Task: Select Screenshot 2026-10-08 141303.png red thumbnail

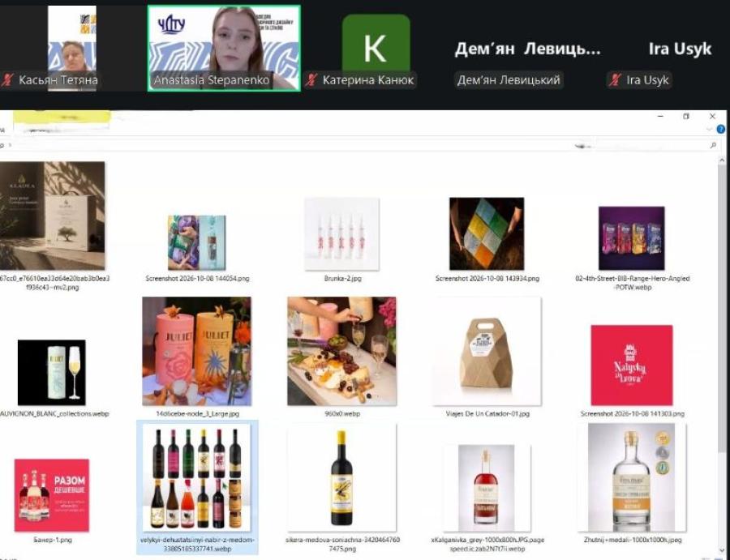Action: tap(632, 365)
